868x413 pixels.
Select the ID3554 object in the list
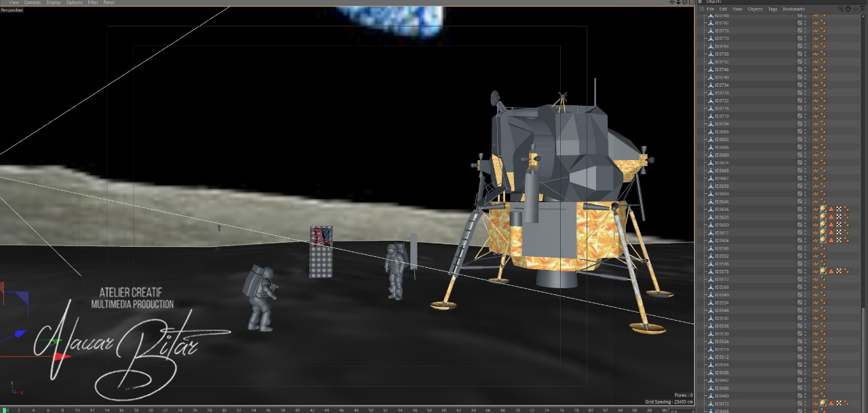722,302
